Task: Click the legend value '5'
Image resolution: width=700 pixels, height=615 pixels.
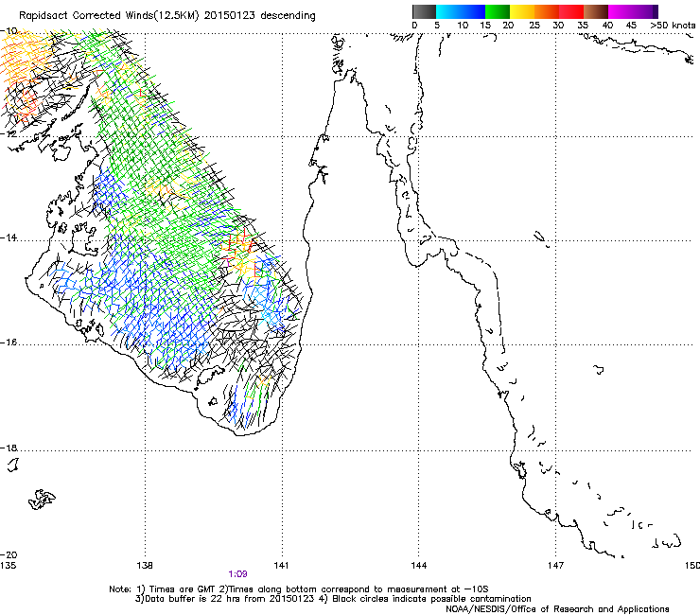Action: 437,26
